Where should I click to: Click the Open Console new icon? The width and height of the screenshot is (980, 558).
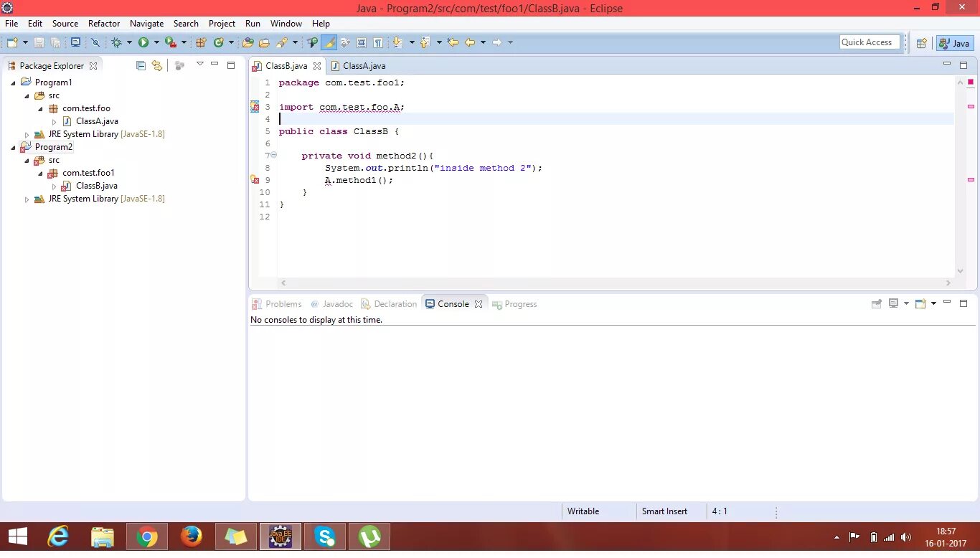920,303
